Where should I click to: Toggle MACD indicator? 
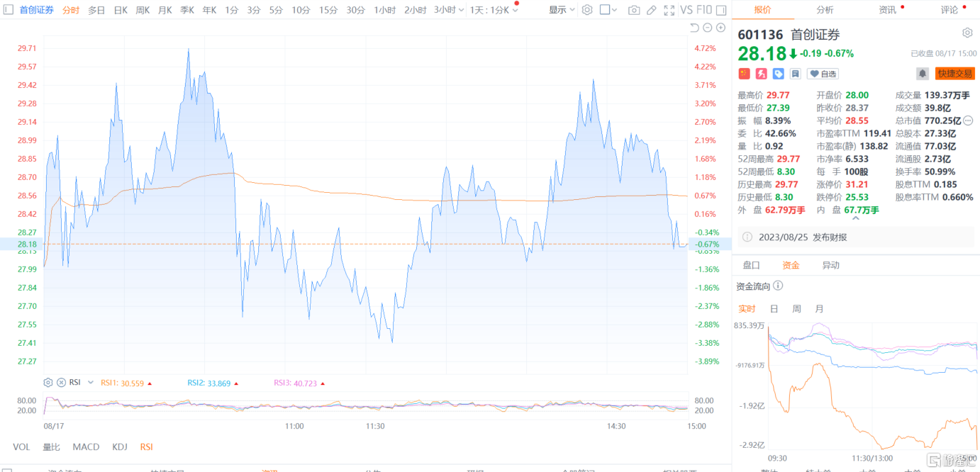pos(86,447)
